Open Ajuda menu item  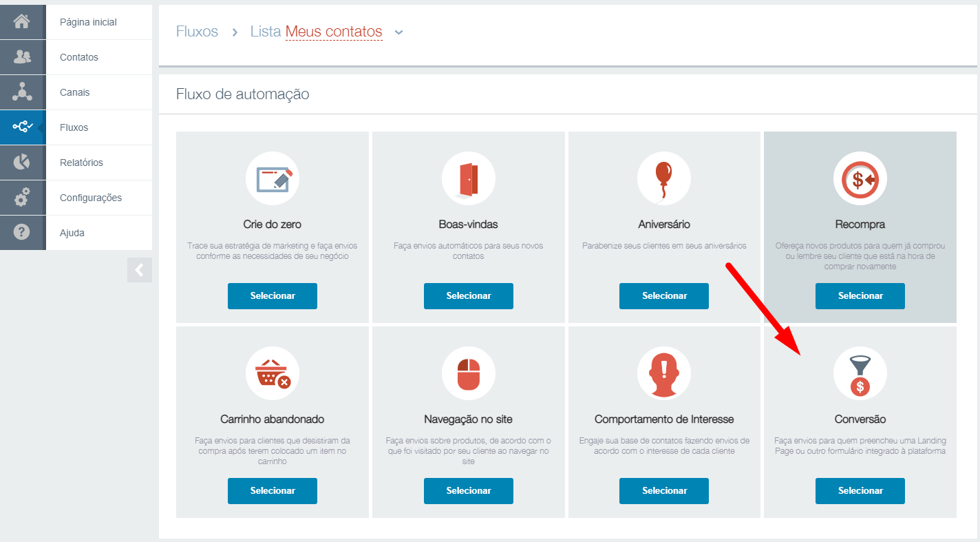99,233
